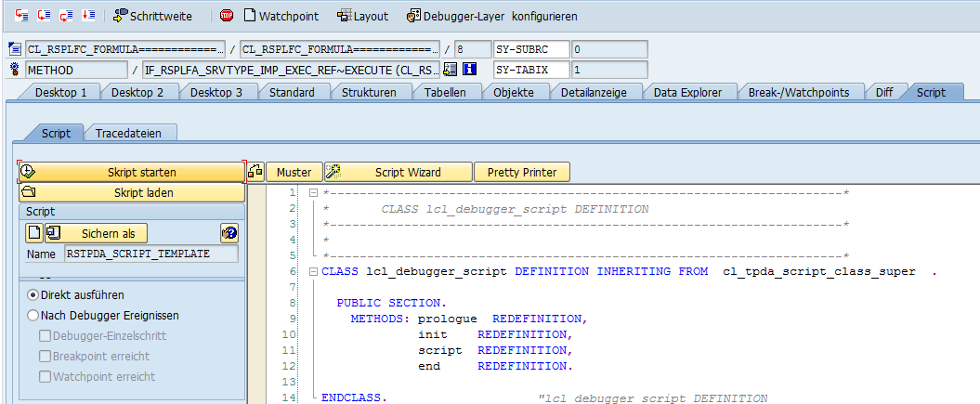The width and height of the screenshot is (980, 404).
Task: Run the Pretty Printer
Action: pyautogui.click(x=522, y=172)
